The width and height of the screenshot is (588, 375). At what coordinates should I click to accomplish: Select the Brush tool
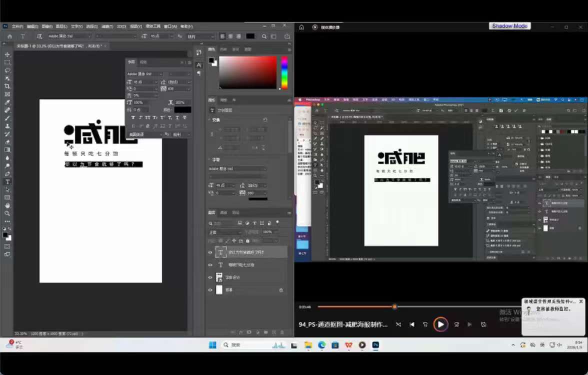pyautogui.click(x=7, y=118)
